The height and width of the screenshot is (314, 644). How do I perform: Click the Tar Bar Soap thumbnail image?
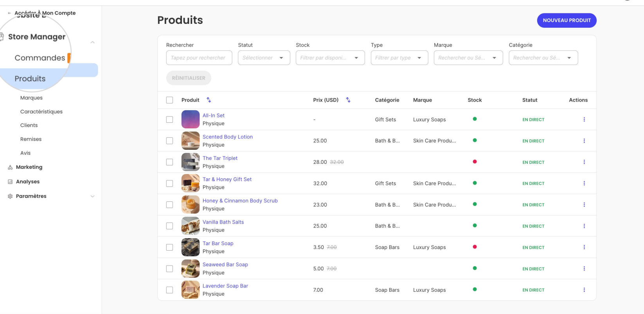pos(191,247)
